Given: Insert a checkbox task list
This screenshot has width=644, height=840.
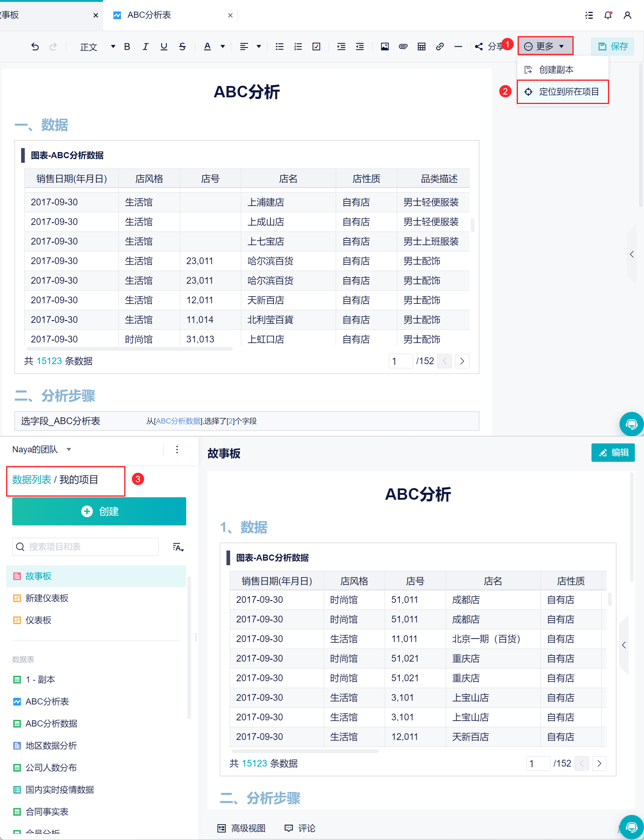Looking at the screenshot, I should pos(316,47).
